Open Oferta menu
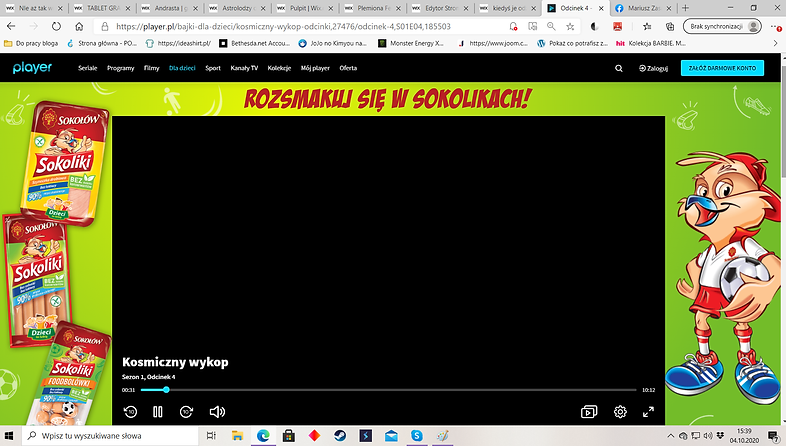 [x=348, y=68]
